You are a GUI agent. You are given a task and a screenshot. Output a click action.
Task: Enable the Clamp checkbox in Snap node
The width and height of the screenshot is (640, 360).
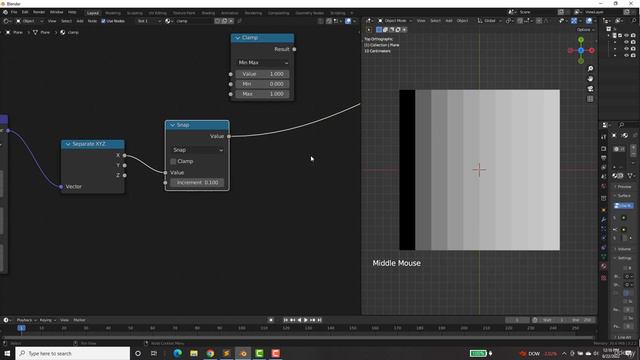[173, 161]
